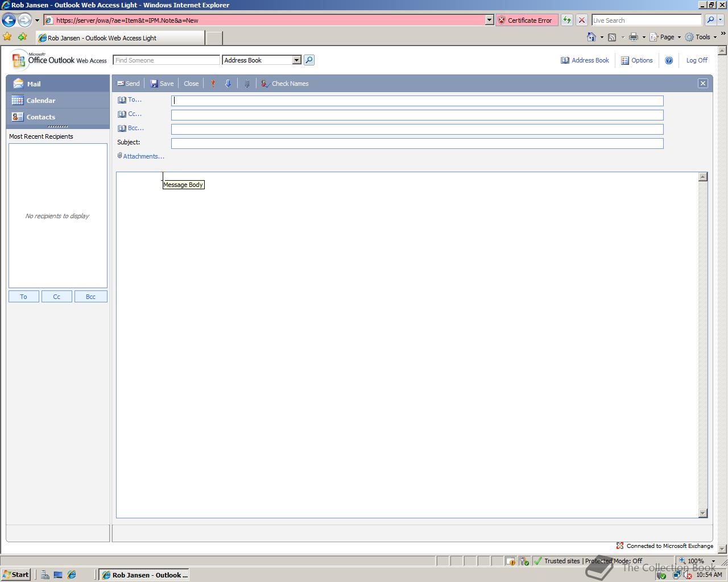Open the Page menu
Image resolution: width=728 pixels, height=582 pixels.
pos(665,37)
